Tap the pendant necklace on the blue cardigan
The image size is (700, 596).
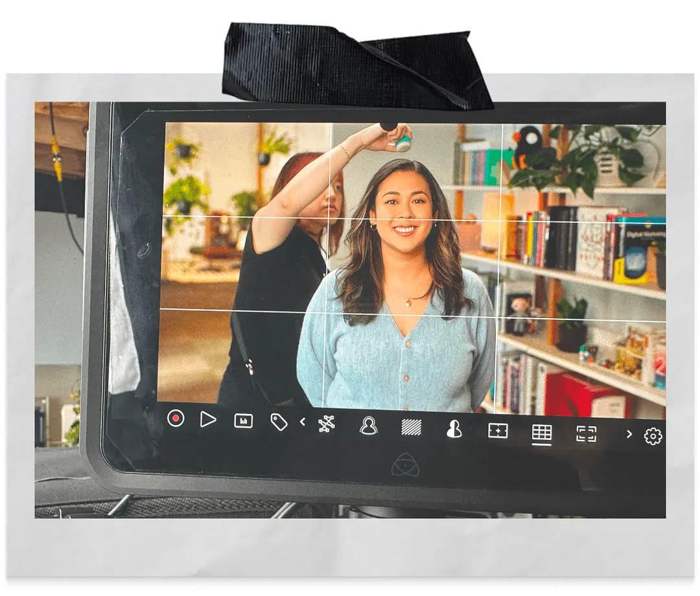click(409, 303)
